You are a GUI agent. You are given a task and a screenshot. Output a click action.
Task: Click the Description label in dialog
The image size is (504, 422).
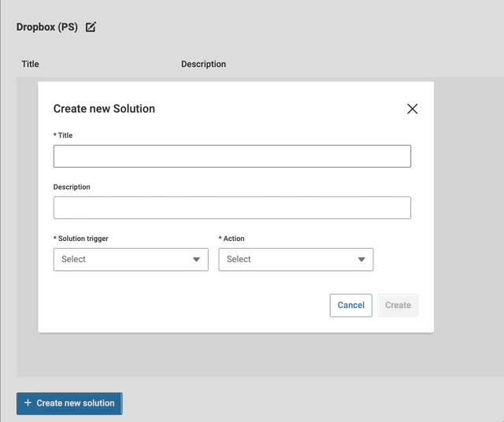click(x=72, y=187)
